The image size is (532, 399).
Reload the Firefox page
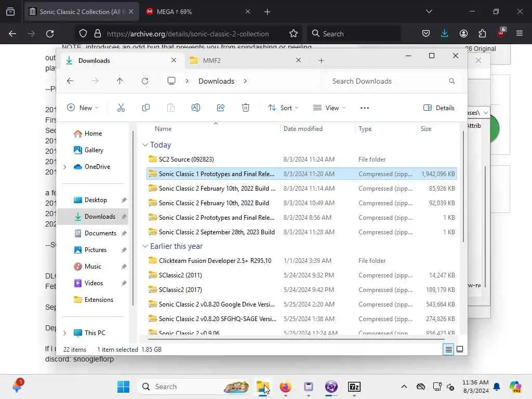click(x=50, y=34)
